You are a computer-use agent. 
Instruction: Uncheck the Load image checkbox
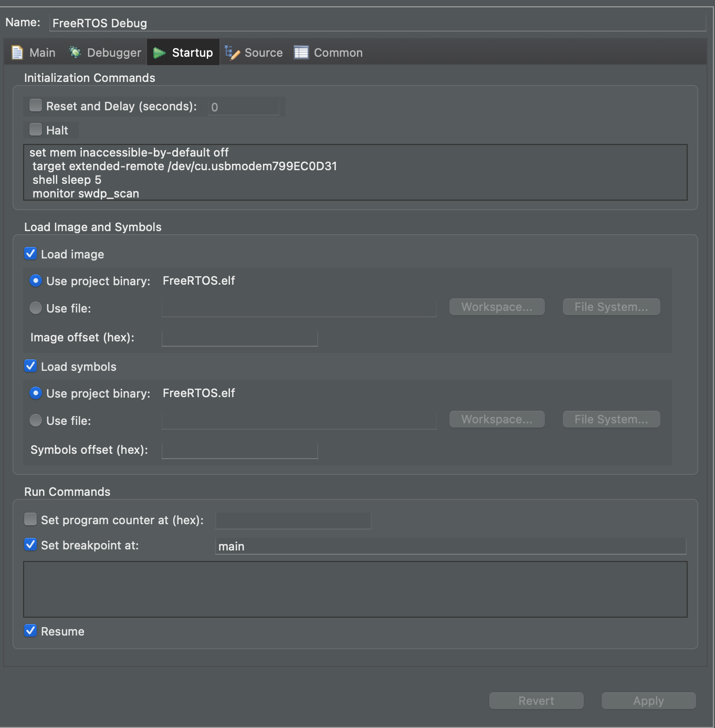pos(30,254)
